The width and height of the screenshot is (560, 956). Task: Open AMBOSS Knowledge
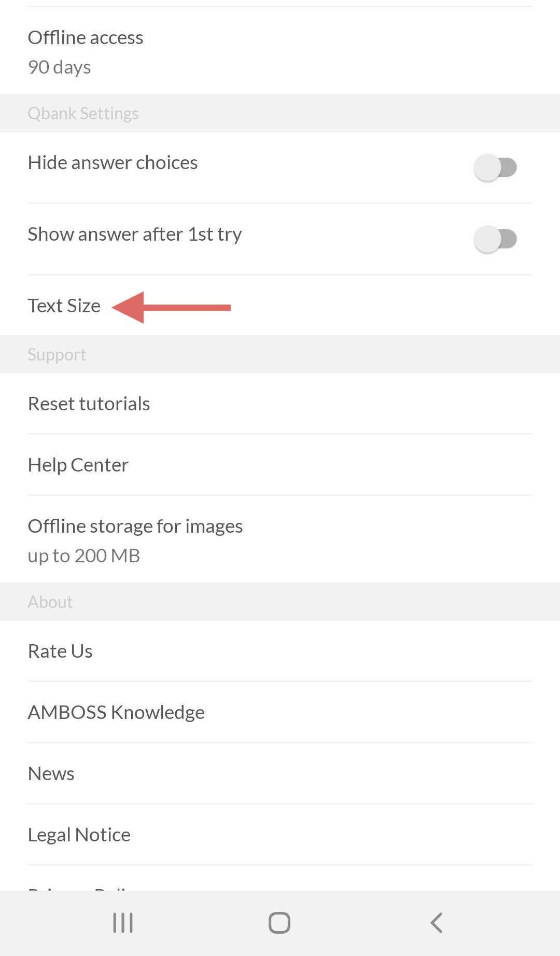point(116,712)
